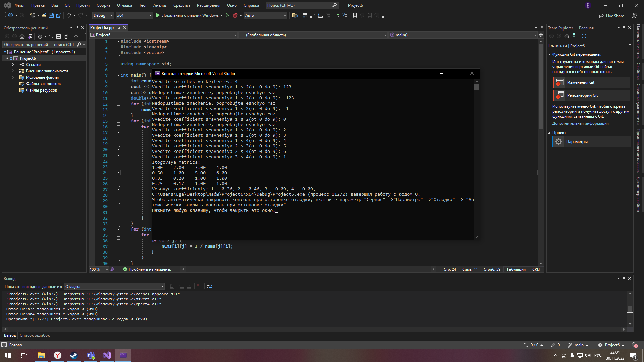
Task: Open the Расширения menu
Action: (209, 5)
